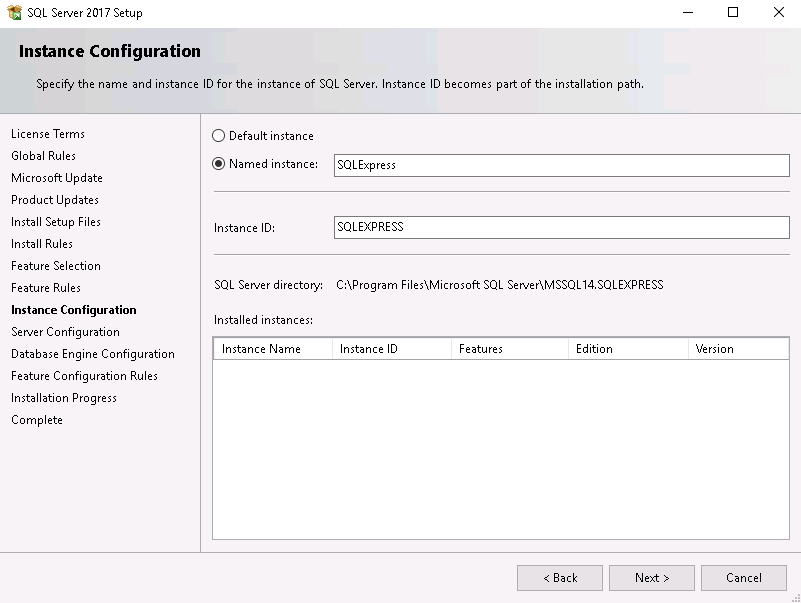Screen dimensions: 801x603
Task: Select the Feature Rules step
Action: tap(46, 288)
